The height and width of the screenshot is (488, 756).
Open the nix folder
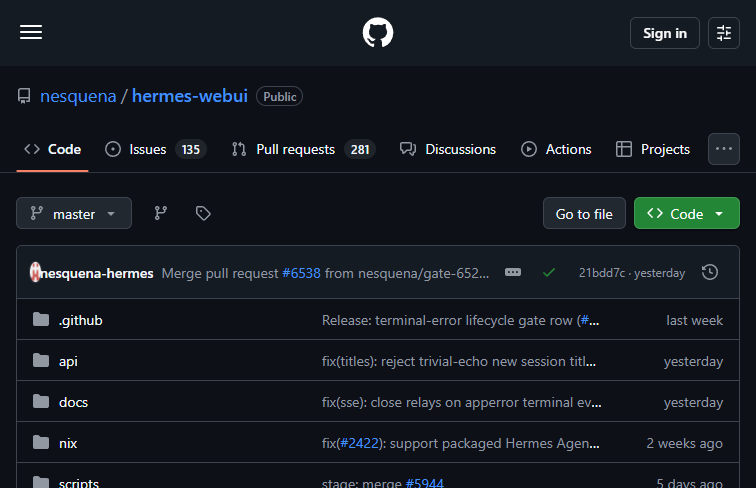coord(68,443)
